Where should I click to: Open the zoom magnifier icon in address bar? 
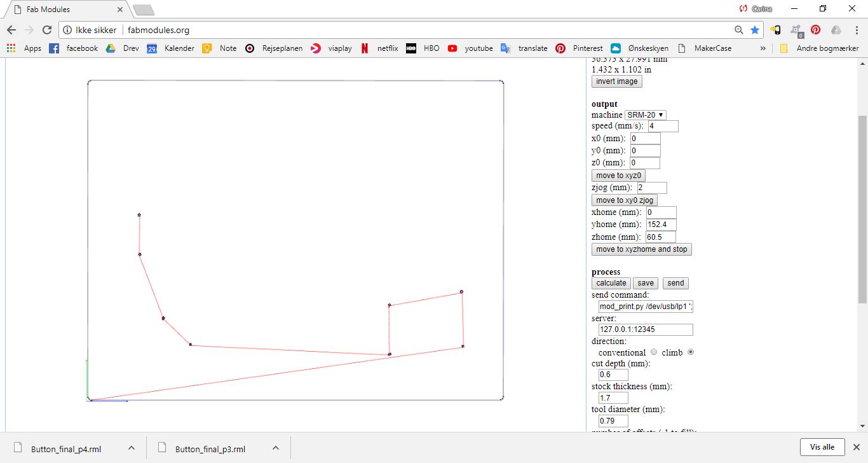[x=738, y=30]
